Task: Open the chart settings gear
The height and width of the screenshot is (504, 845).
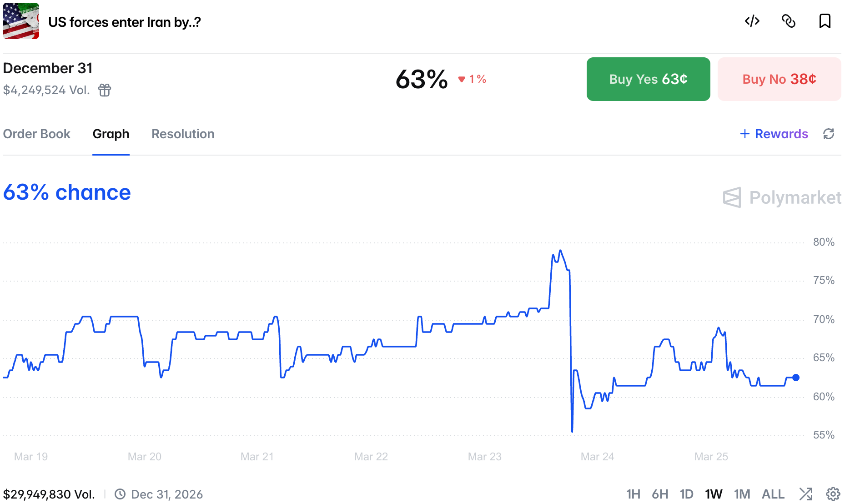Action: 833,494
